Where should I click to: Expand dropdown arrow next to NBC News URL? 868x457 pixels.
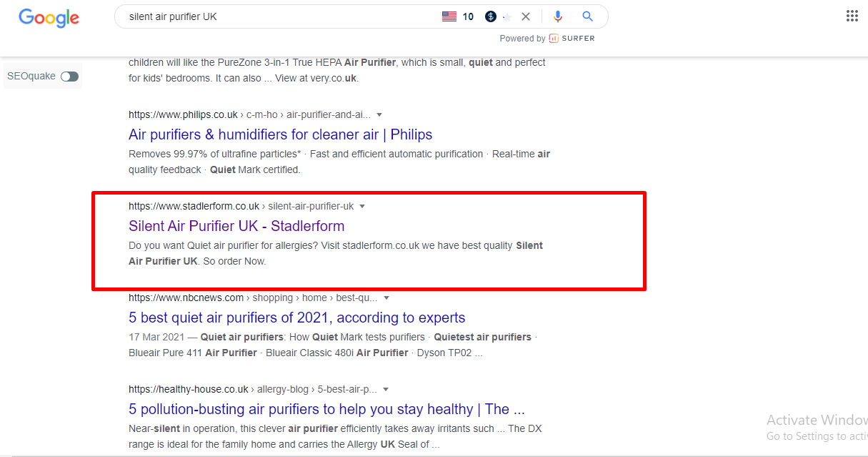coord(386,298)
